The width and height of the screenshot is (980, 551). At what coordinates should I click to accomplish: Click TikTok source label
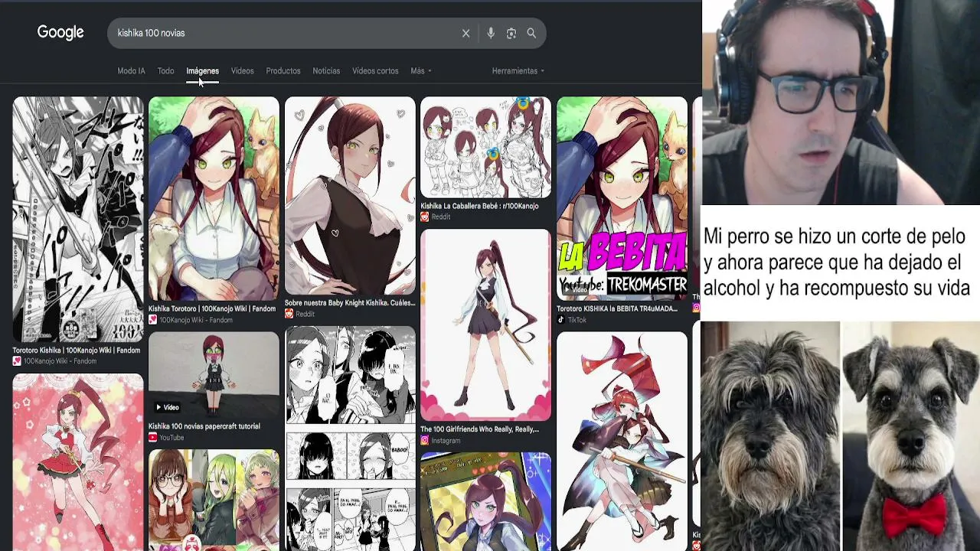point(577,320)
